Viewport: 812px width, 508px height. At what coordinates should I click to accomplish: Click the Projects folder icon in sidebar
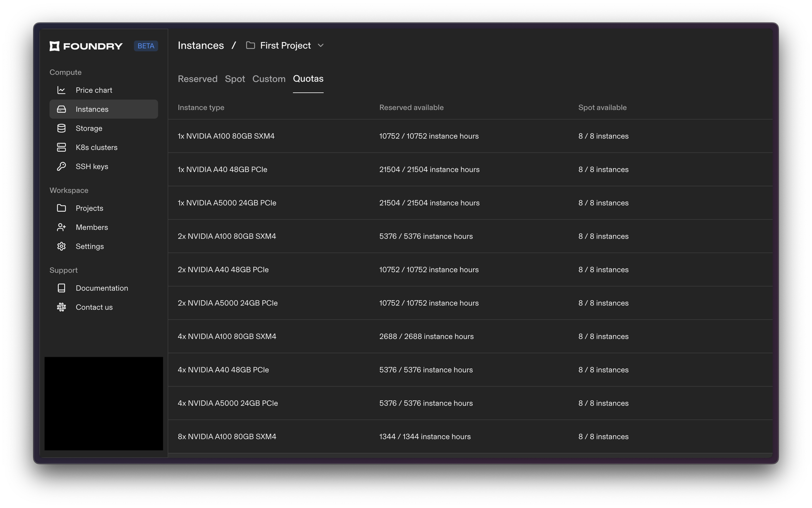(61, 208)
